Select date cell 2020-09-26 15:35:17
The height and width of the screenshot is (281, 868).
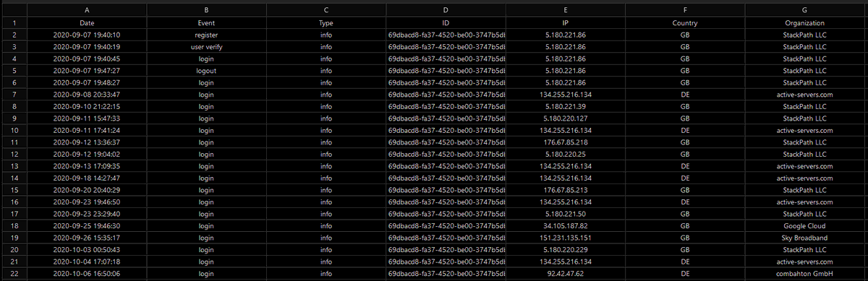tap(87, 237)
